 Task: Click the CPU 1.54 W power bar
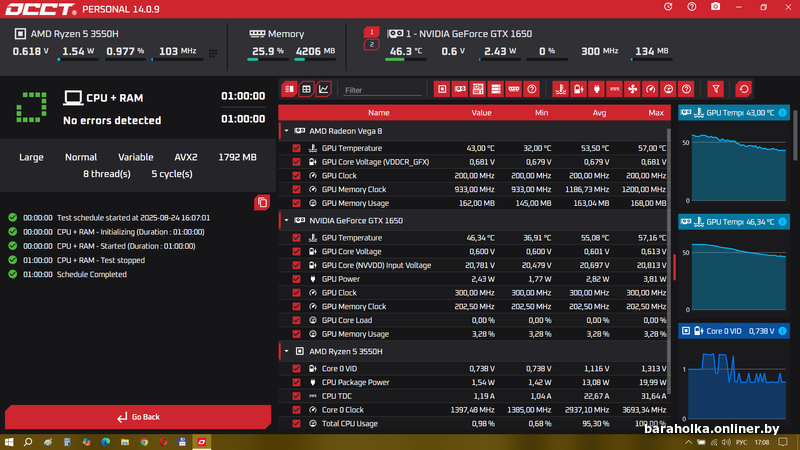[78, 60]
